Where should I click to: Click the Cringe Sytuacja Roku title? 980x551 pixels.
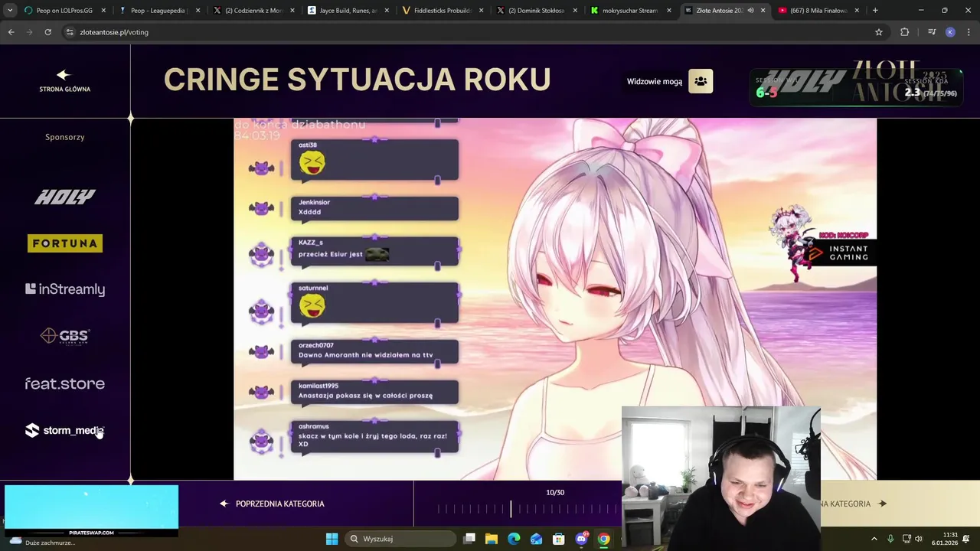358,80
